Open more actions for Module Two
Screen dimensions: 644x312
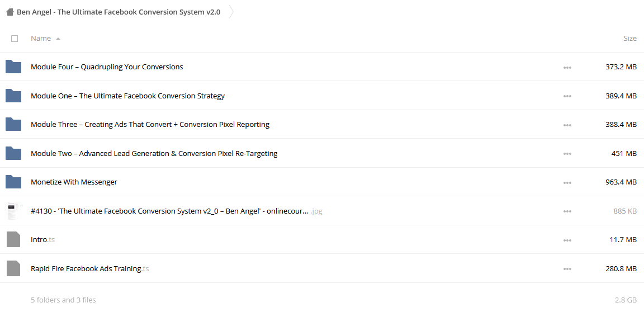[567, 154]
